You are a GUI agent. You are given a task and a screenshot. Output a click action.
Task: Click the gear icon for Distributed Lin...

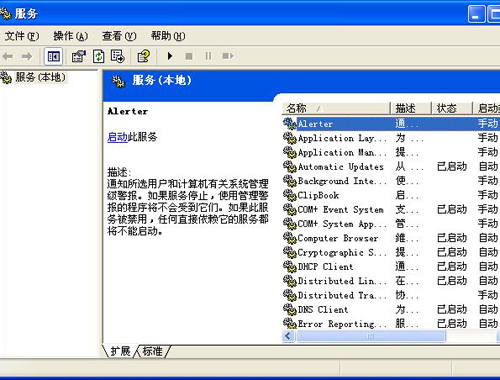[290, 281]
